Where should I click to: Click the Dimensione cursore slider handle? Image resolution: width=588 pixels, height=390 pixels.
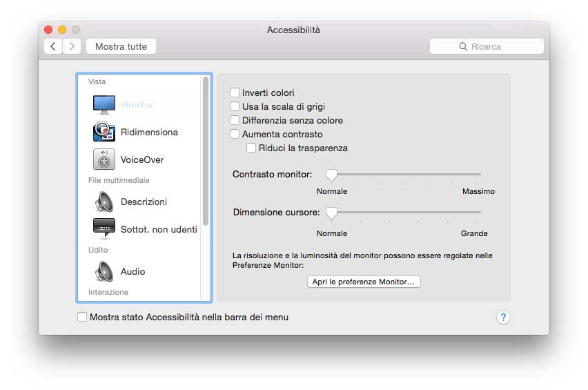click(331, 213)
